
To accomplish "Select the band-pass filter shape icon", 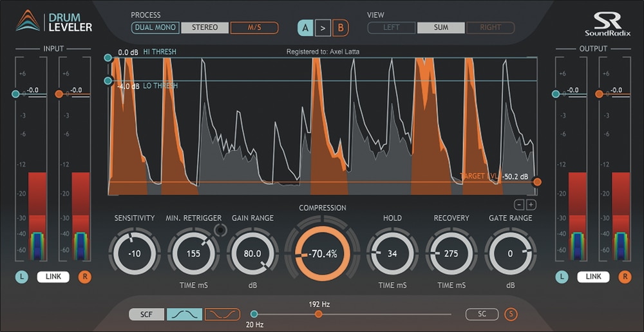I will tap(184, 315).
